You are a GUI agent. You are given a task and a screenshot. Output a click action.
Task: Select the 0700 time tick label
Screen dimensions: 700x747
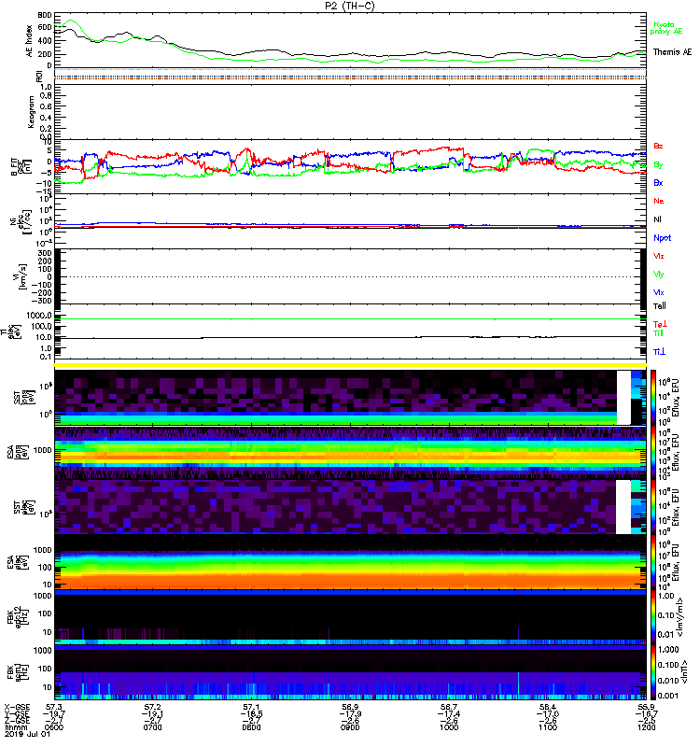click(x=152, y=727)
